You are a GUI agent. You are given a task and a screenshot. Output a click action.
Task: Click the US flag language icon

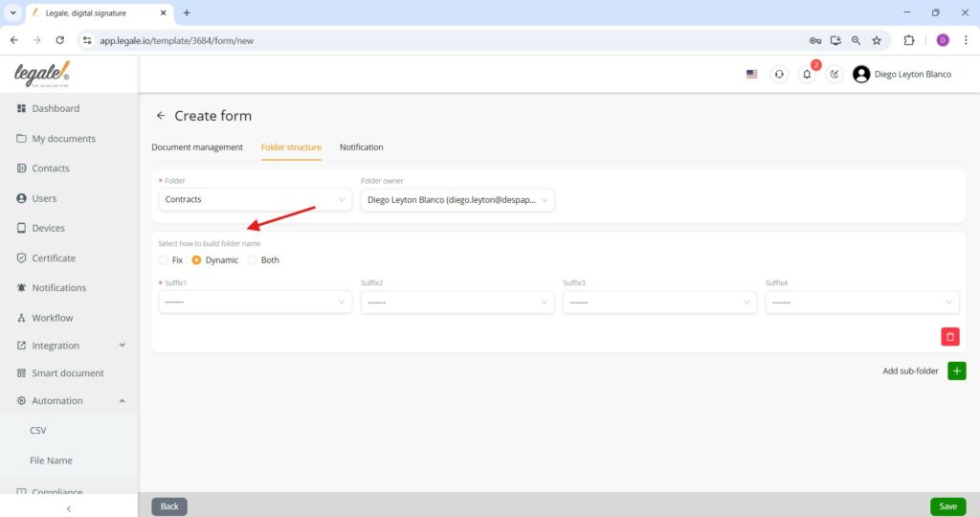click(x=752, y=74)
